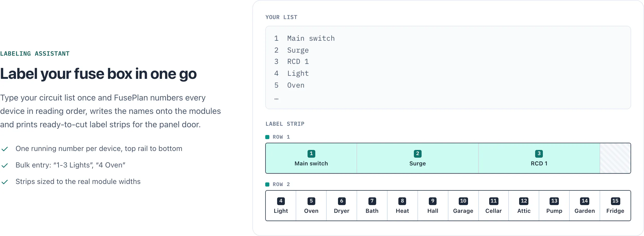Click the number 1 badge on Main switch
The height and width of the screenshot is (236, 644).
point(311,154)
